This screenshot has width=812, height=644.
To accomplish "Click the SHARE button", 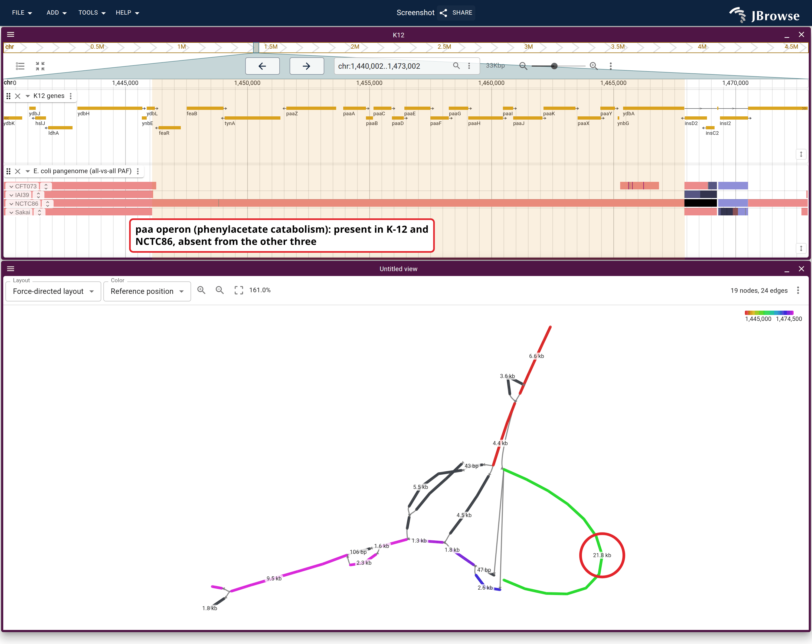I will point(456,12).
